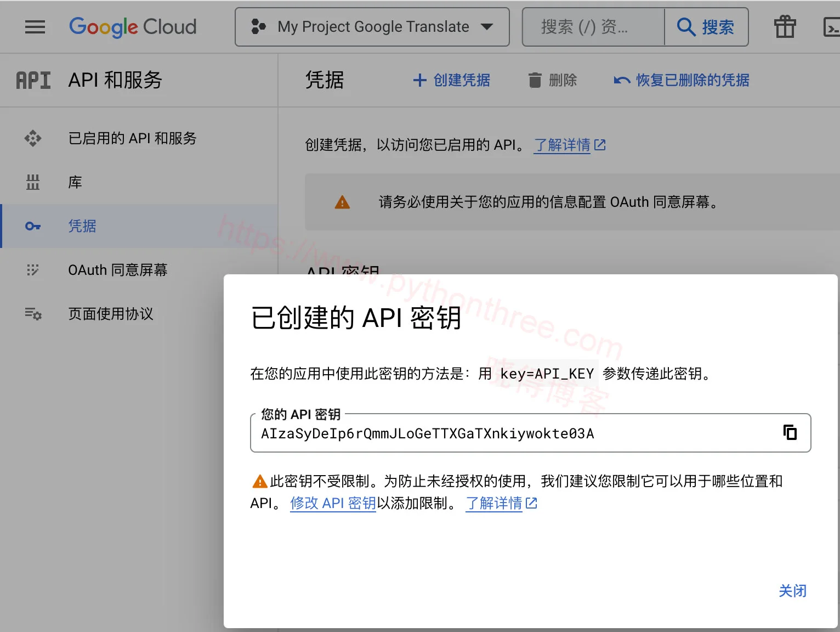Open the 修改 API 密钥 link
Image resolution: width=840 pixels, height=632 pixels.
point(333,503)
